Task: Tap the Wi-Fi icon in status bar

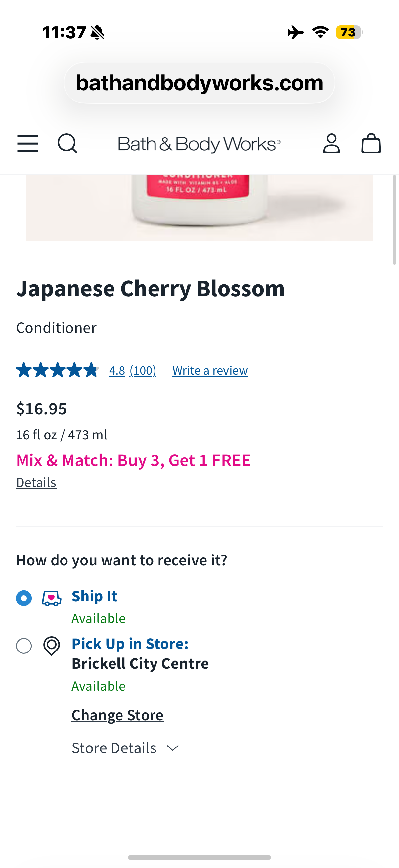Action: click(x=320, y=32)
